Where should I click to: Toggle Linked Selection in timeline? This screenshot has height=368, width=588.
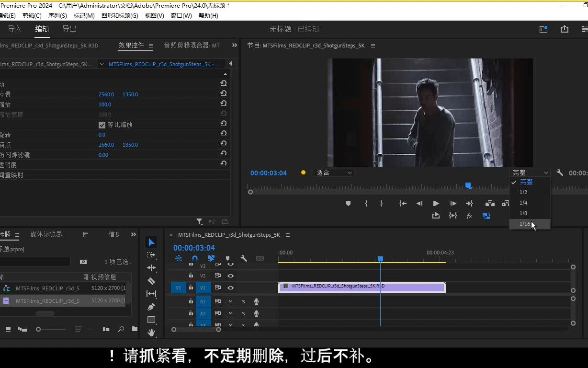(211, 258)
